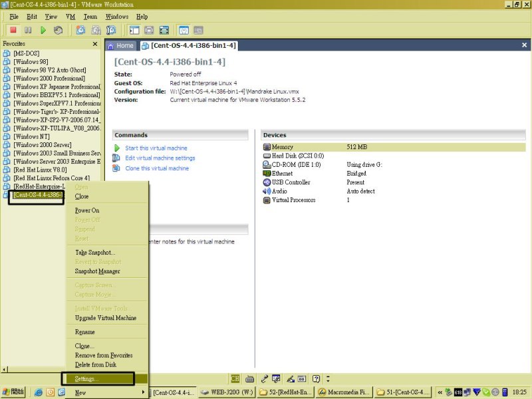The image size is (532, 399).
Task: Toggle the sidebar view toolbar icon
Action: tap(134, 30)
